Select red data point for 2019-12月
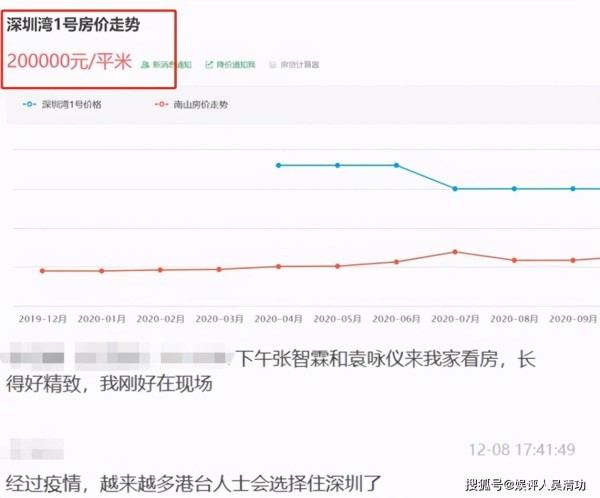Viewport: 600px width, 498px height. (x=42, y=271)
